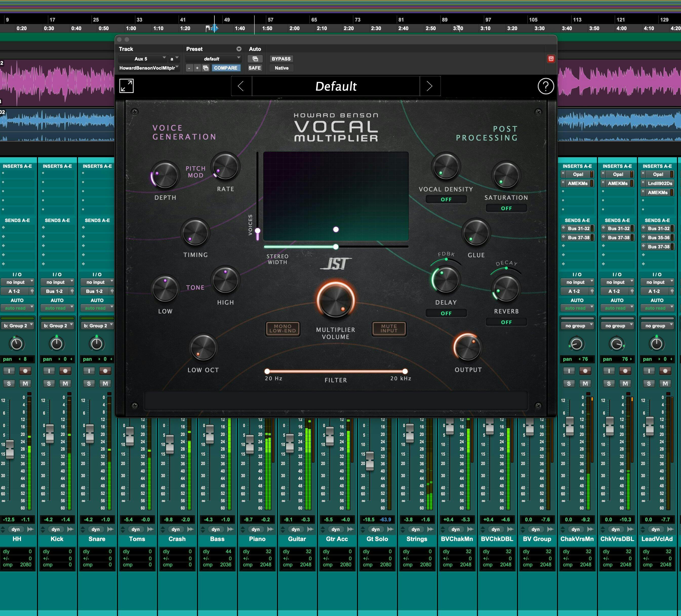Click the Stereo Width slider handle
The image size is (681, 616).
click(335, 247)
